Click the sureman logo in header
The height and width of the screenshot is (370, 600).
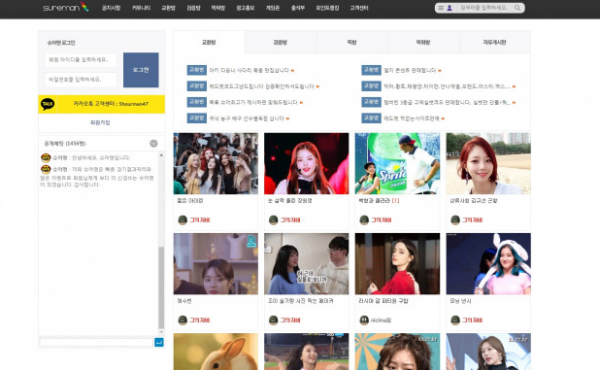[x=65, y=7]
